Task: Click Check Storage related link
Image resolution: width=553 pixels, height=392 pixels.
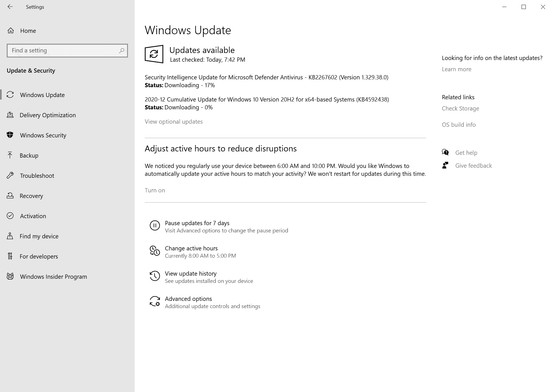Action: pyautogui.click(x=460, y=108)
